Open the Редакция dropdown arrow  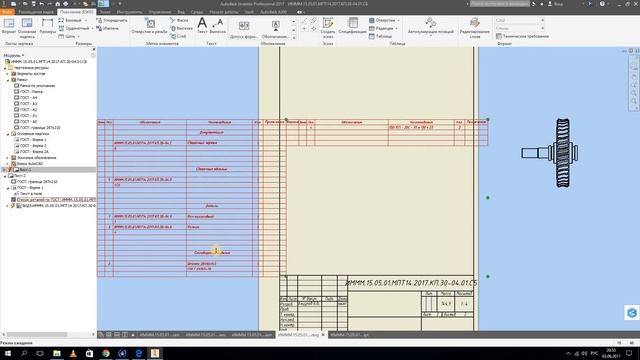click(x=396, y=28)
